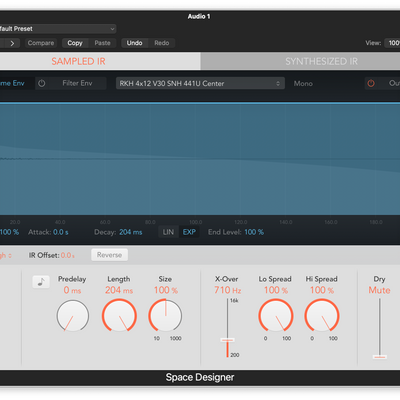Click the Length knob

[x=119, y=315]
